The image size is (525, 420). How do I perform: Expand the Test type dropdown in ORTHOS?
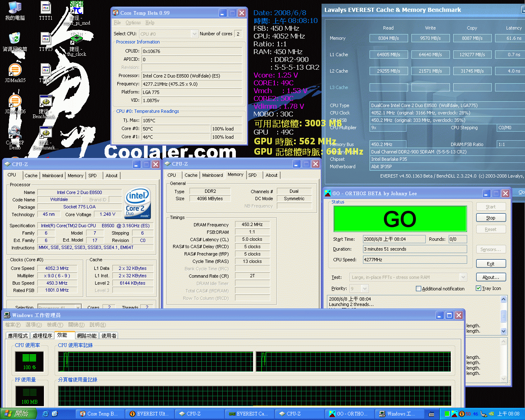pos(463,277)
